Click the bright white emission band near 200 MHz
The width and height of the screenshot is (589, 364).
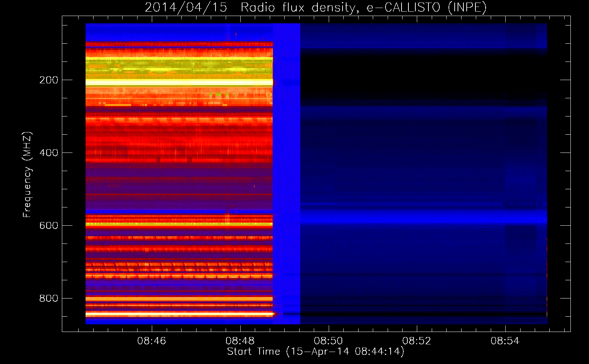click(179, 83)
